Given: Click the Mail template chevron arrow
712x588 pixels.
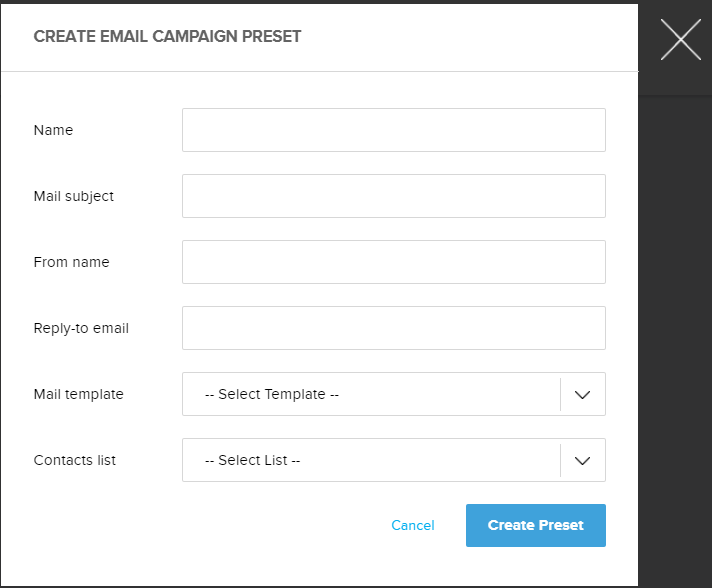Looking at the screenshot, I should click(x=583, y=394).
